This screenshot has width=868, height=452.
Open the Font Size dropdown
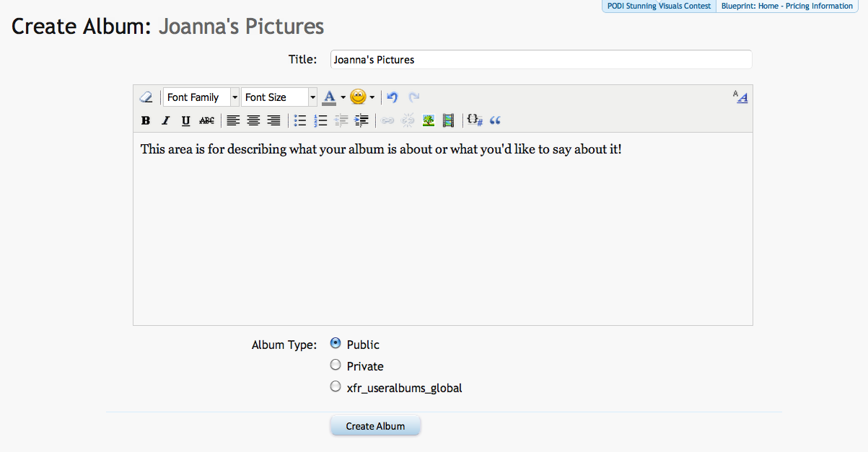[279, 97]
